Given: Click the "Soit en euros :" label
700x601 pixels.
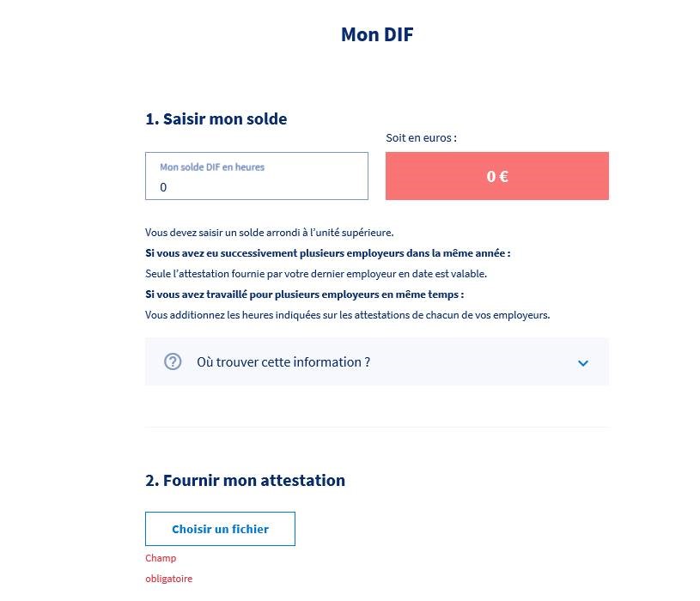Looking at the screenshot, I should tap(421, 137).
